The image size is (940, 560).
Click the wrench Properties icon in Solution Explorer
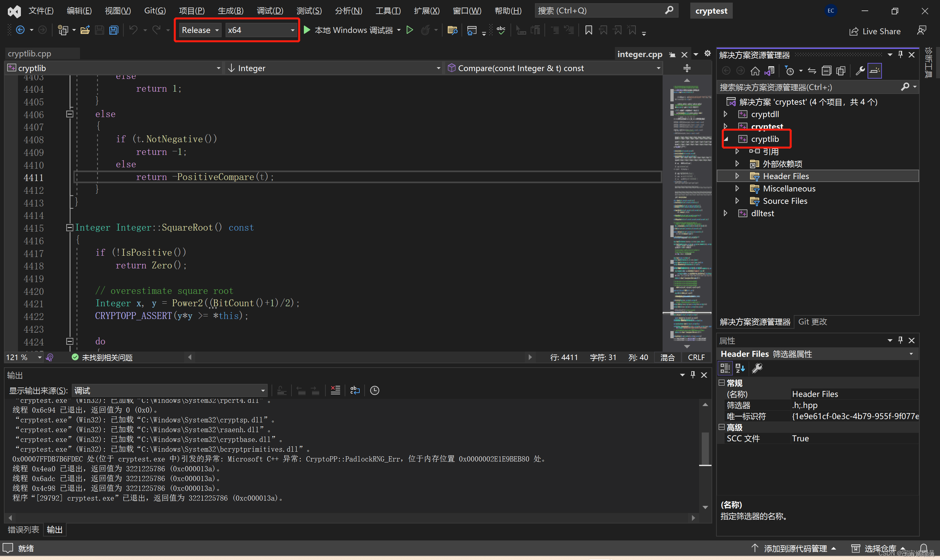pos(860,71)
